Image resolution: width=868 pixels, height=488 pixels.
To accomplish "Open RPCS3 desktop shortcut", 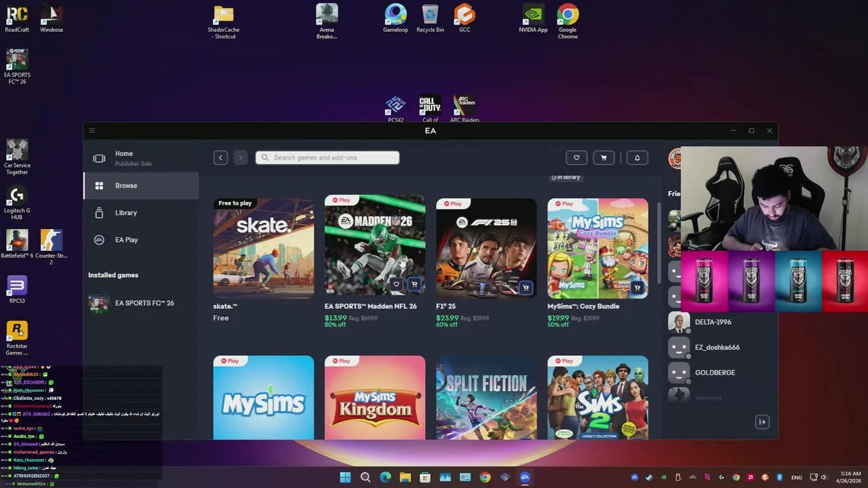I will pyautogui.click(x=17, y=289).
